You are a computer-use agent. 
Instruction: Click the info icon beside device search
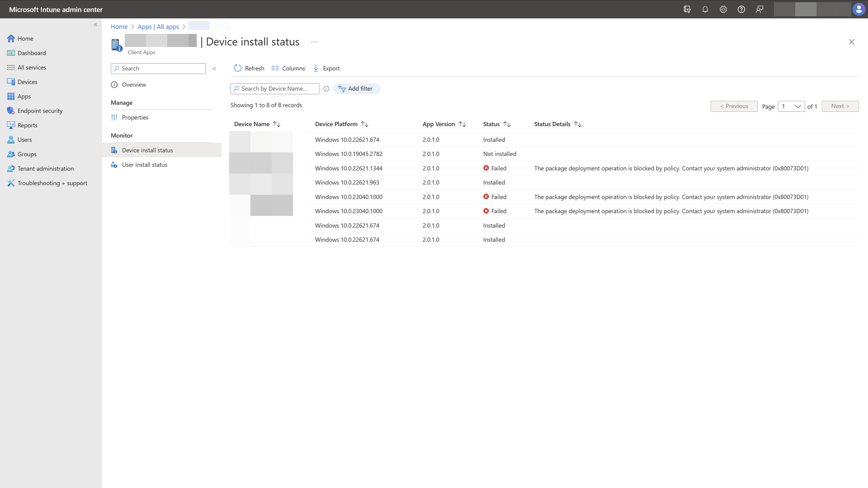click(326, 89)
